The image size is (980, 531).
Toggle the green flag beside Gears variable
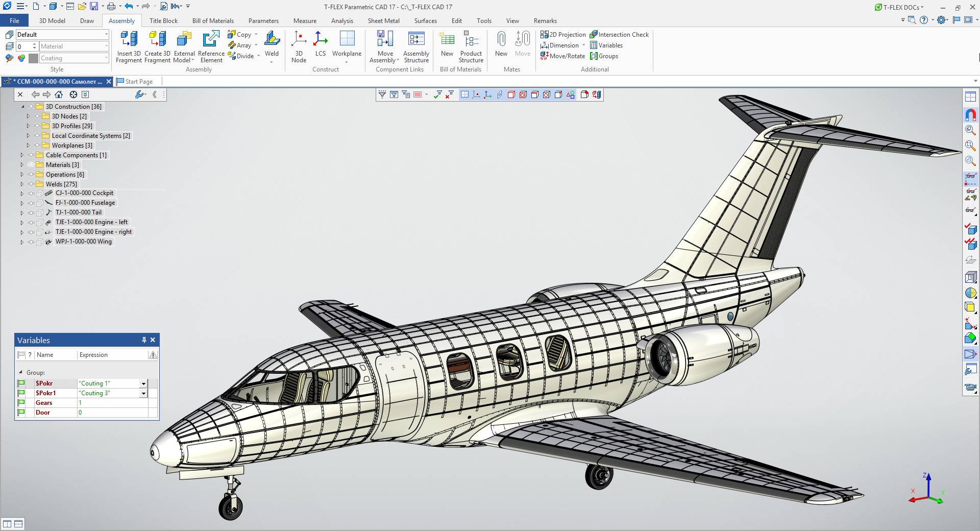21,403
